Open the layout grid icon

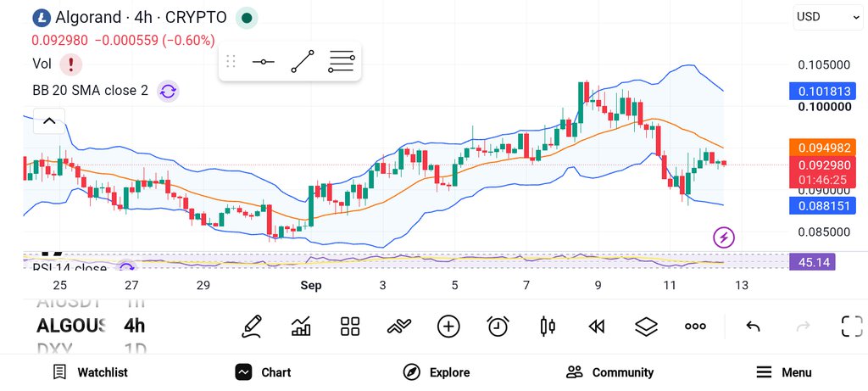pos(350,327)
